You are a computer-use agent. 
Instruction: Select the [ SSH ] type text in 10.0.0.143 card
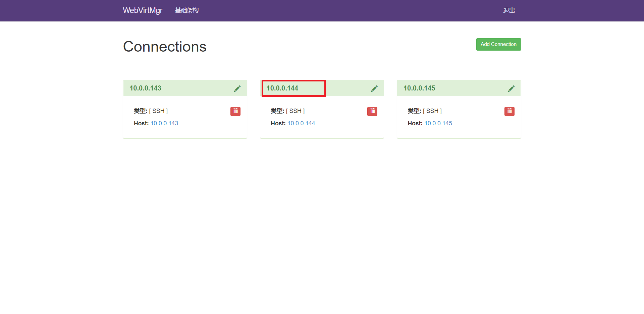point(158,111)
